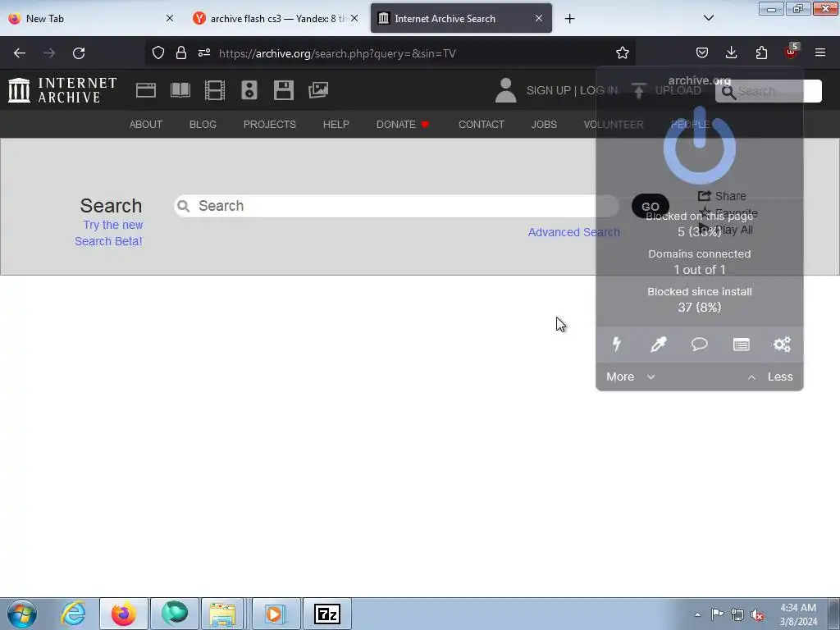840x630 pixels.
Task: Go to Internet Archive home logo
Action: (x=62, y=90)
